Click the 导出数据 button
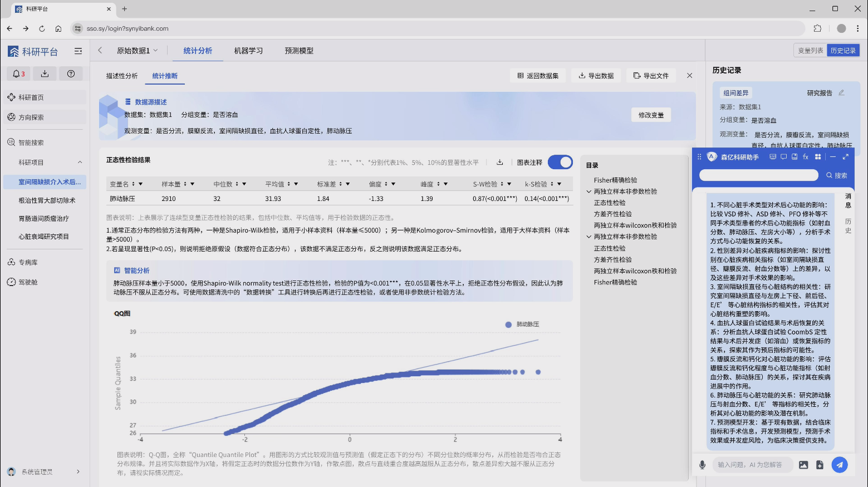Viewport: 868px width, 487px height. (x=596, y=76)
